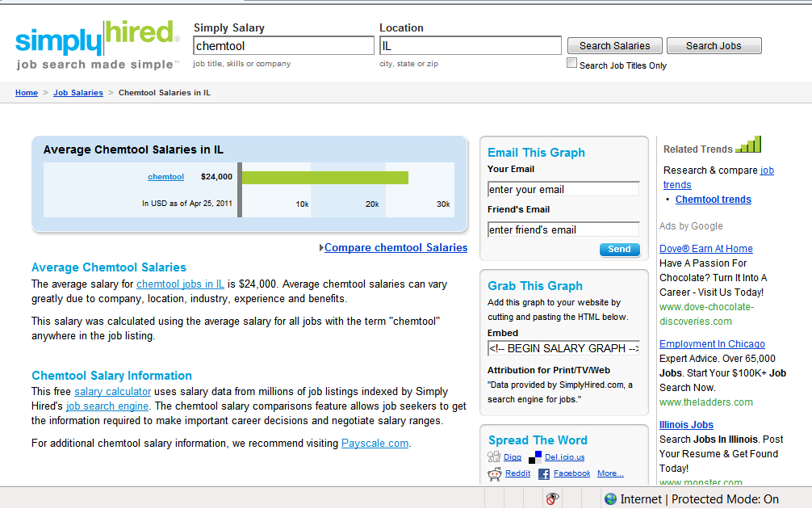Viewport: 812px width, 509px height.
Task: Click the Chemtool Salaries in IL breadcrumb text
Action: (165, 93)
